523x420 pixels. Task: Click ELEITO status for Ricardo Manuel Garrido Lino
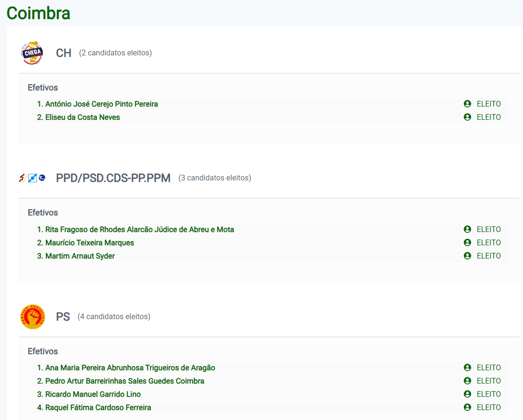[x=488, y=394]
